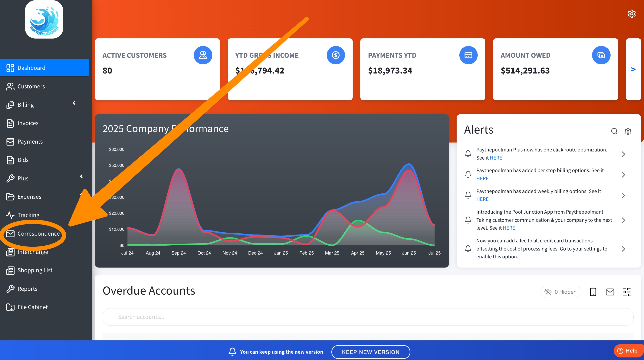Click the Search accounts input field
Screen dimensions: 644x360
[368, 317]
